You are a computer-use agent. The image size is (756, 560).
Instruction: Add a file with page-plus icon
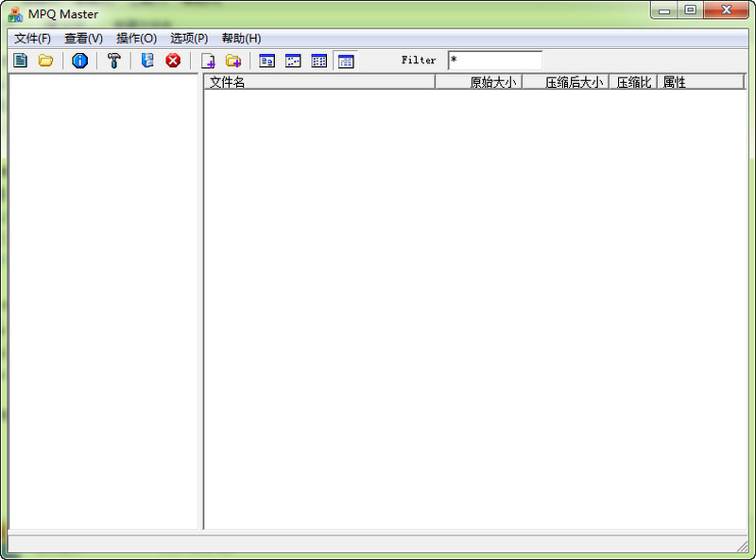click(x=208, y=60)
